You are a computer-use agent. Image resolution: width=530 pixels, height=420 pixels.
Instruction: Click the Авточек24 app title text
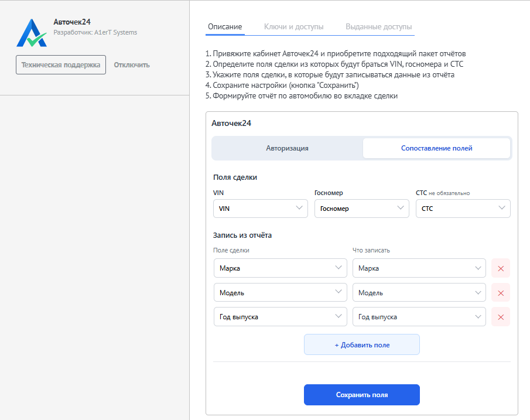tap(72, 22)
